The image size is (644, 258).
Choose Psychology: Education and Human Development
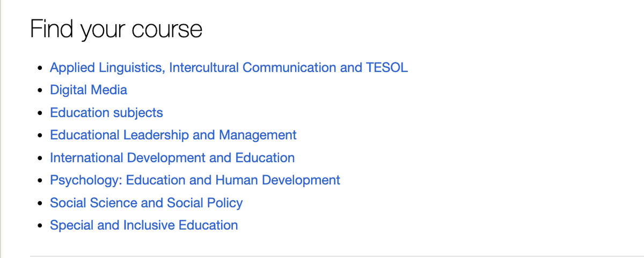point(195,180)
